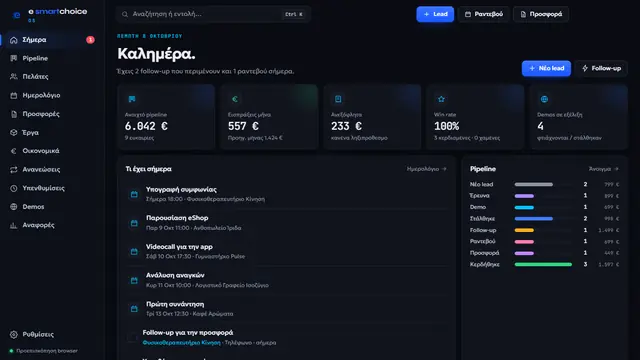Viewport: 640px width, 360px height.
Task: Click the 233 € unpaid value
Action: pyautogui.click(x=346, y=126)
